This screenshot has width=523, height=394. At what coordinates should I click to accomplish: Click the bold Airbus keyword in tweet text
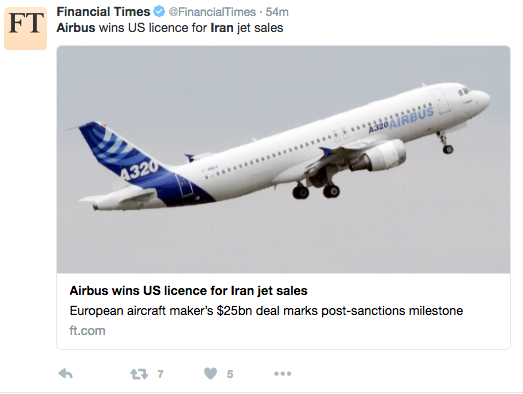(76, 28)
